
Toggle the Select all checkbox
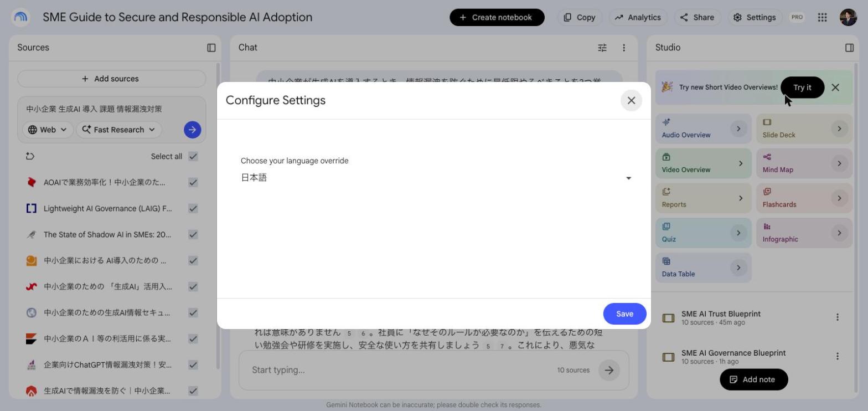click(x=193, y=156)
